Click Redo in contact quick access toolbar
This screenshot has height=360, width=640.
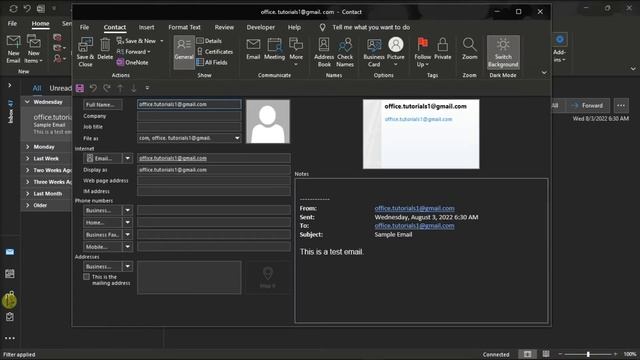pyautogui.click(x=107, y=88)
